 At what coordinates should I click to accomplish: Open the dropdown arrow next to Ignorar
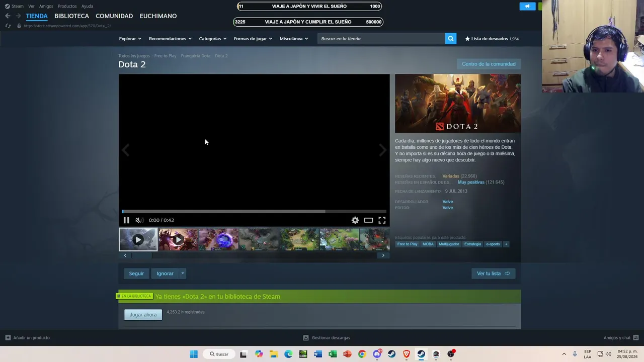point(183,274)
